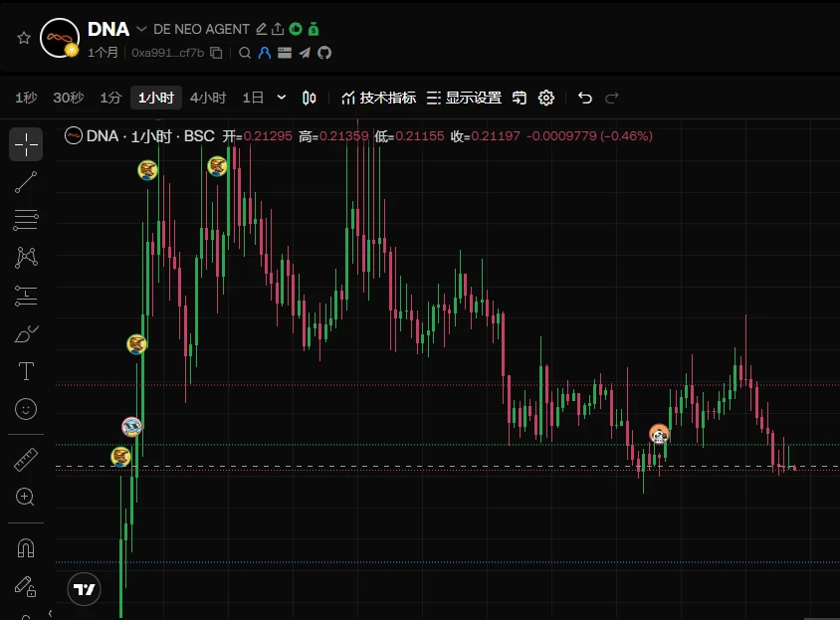The height and width of the screenshot is (620, 840).
Task: Expand the DNA token switcher chevron
Action: [141, 29]
